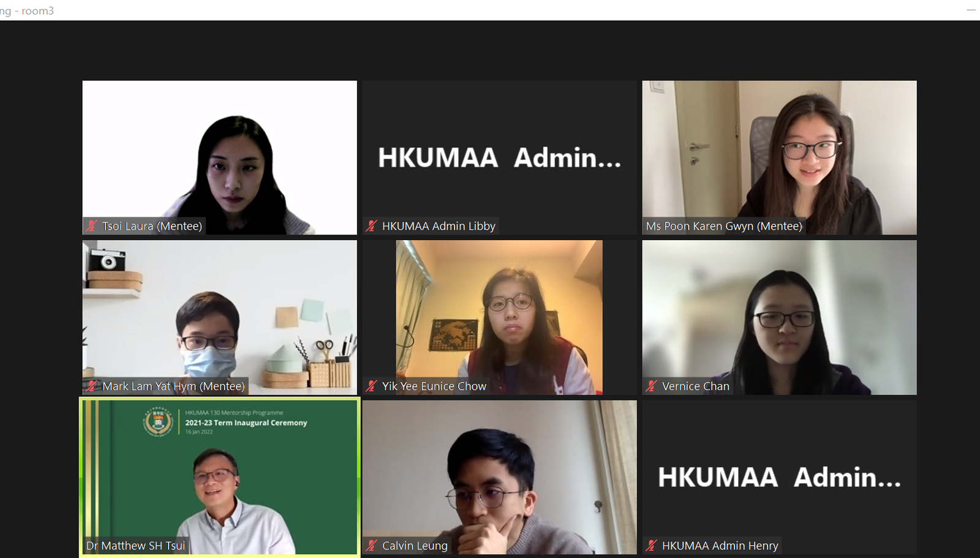Minimize the room3 meeting window
Viewport: 980px width, 558px height.
[x=971, y=10]
